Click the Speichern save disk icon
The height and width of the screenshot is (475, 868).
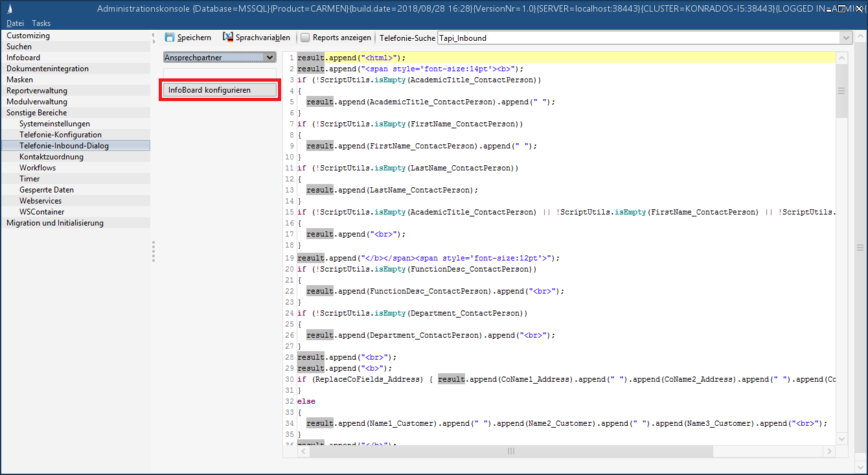tap(170, 38)
